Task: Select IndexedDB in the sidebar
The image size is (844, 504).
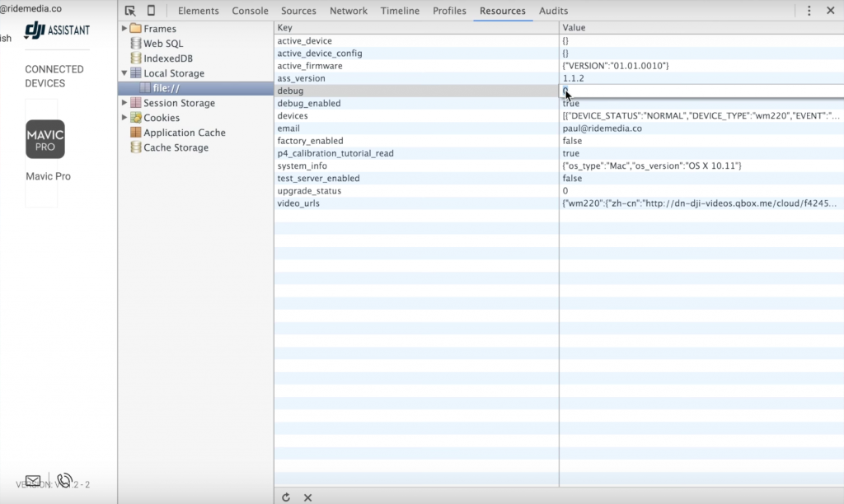Action: pyautogui.click(x=167, y=58)
